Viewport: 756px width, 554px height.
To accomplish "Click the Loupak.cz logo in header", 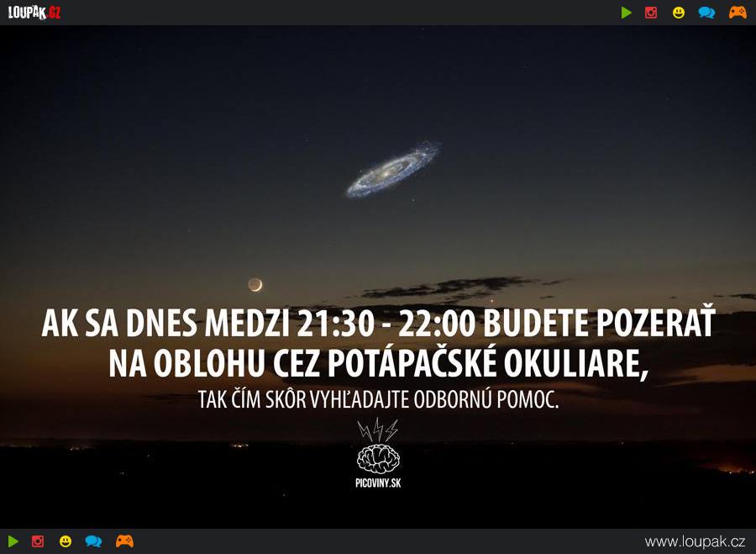I will click(x=34, y=12).
